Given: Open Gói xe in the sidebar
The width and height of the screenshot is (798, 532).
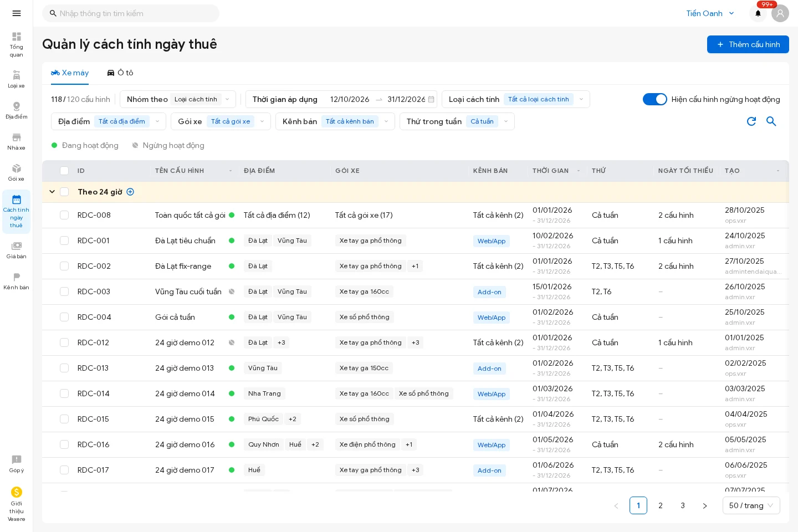Looking at the screenshot, I should [x=16, y=172].
